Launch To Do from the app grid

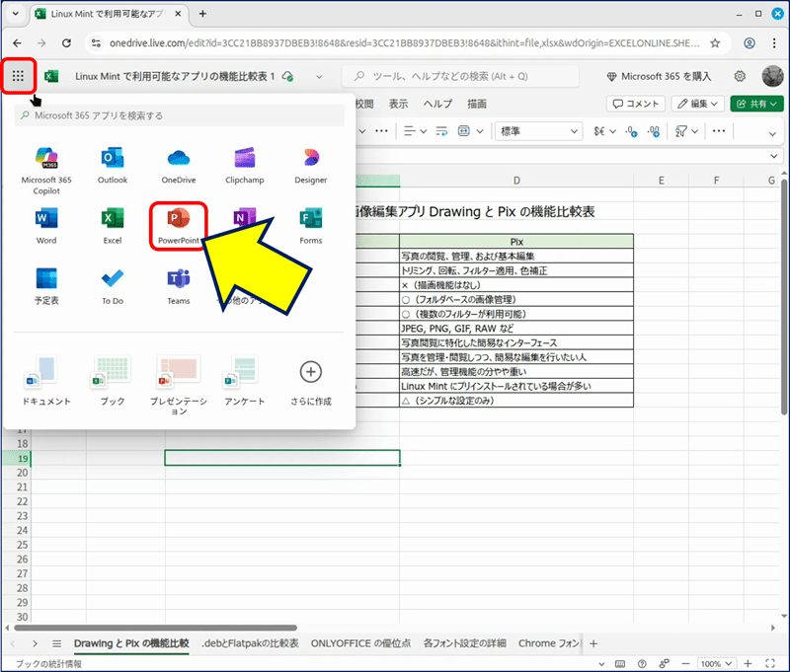click(x=113, y=286)
